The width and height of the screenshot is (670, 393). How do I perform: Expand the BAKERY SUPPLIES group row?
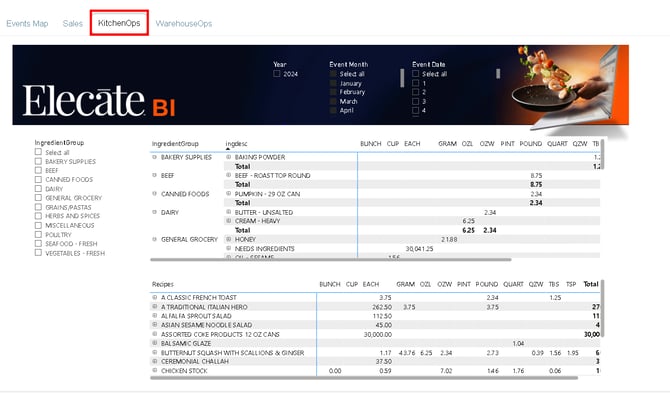155,157
